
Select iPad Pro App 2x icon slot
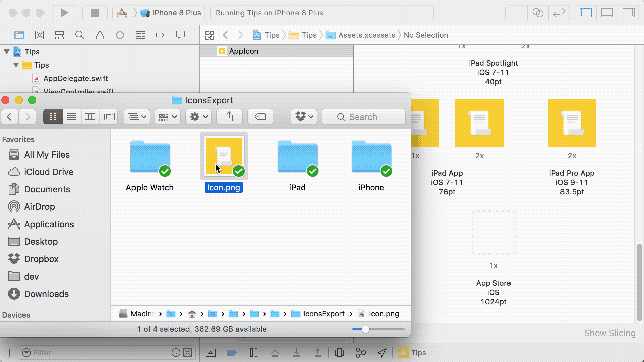pyautogui.click(x=572, y=123)
